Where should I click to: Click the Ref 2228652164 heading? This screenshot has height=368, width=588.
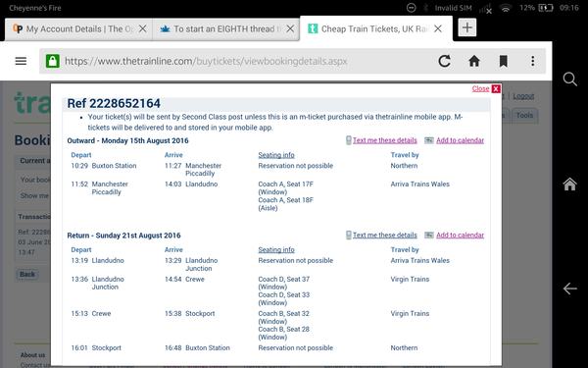click(x=114, y=103)
